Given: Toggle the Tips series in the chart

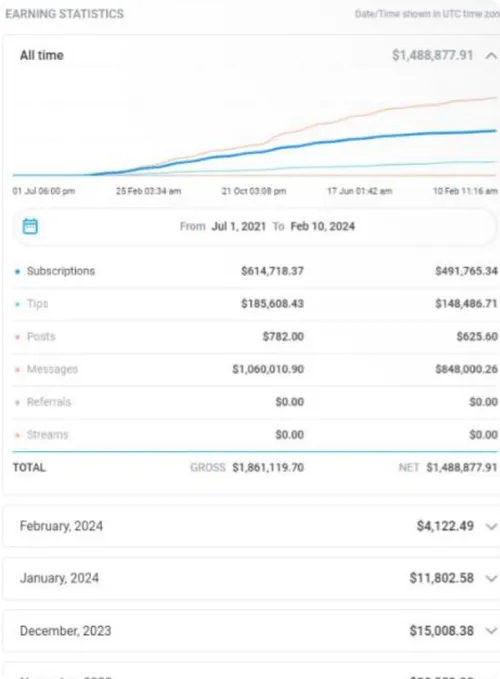Looking at the screenshot, I should point(37,304).
